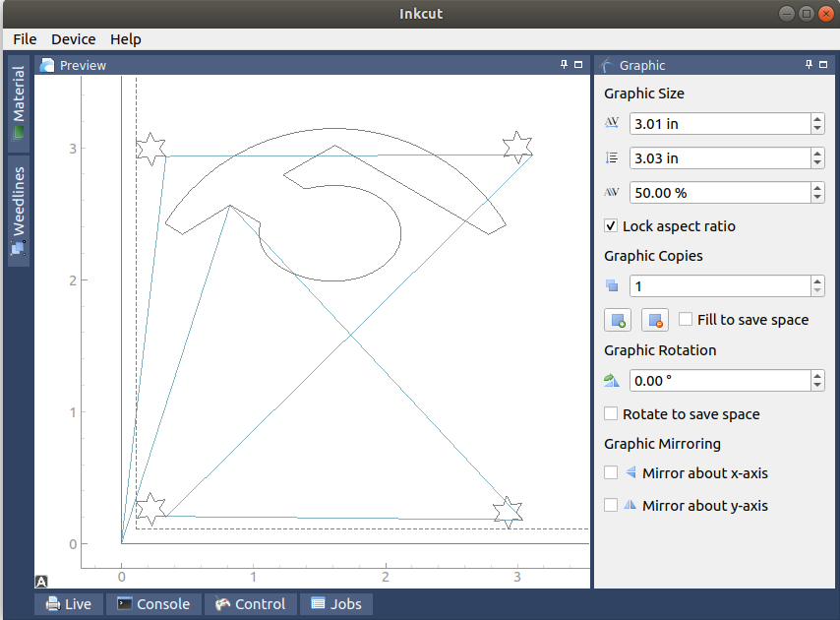Click the remove copy button
The width and height of the screenshot is (840, 620).
(x=655, y=320)
